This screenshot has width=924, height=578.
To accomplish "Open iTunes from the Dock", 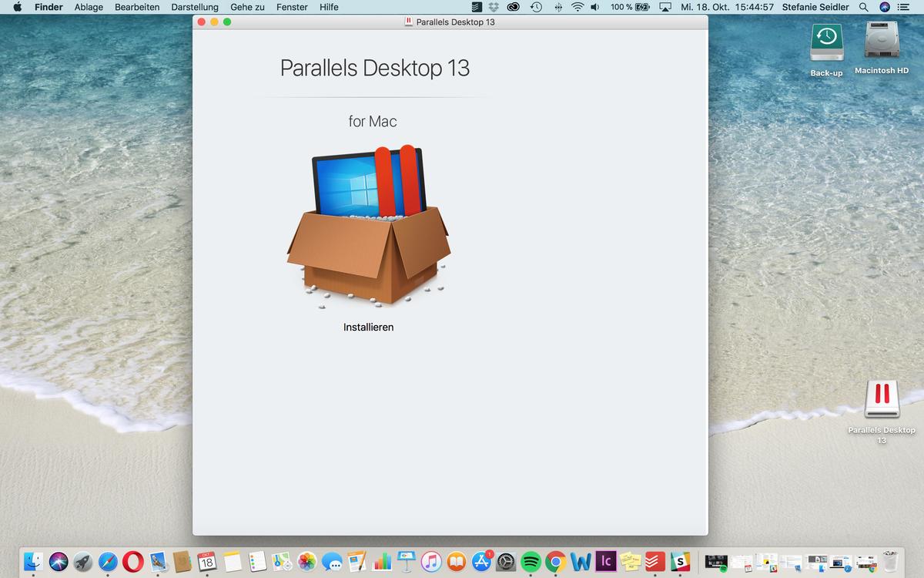I will [x=431, y=562].
